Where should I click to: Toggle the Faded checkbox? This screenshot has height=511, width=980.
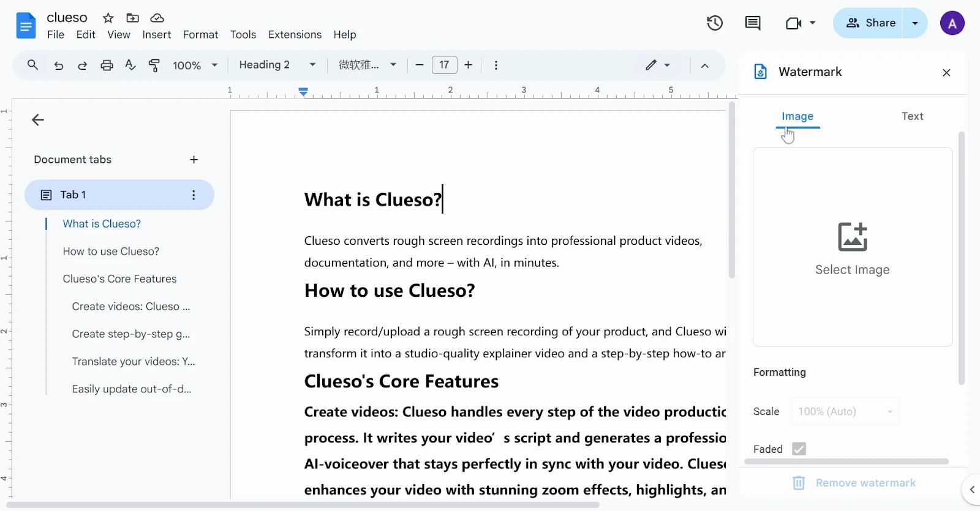[799, 449]
